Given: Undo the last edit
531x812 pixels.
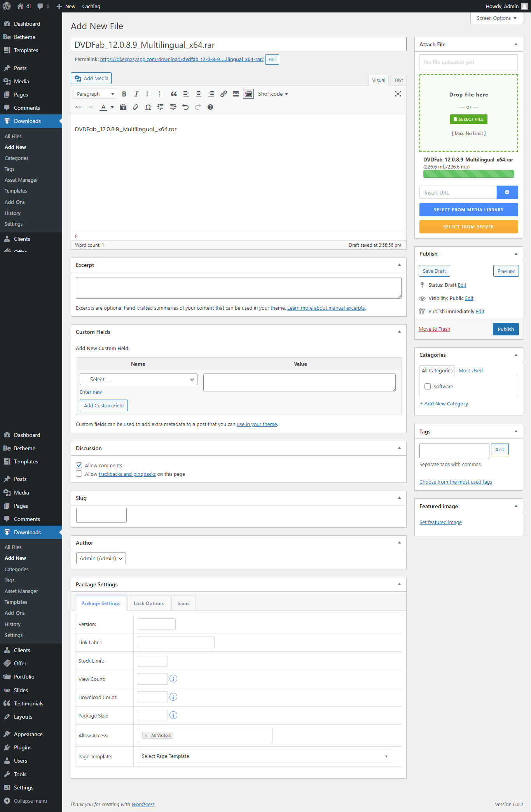Looking at the screenshot, I should click(x=185, y=107).
